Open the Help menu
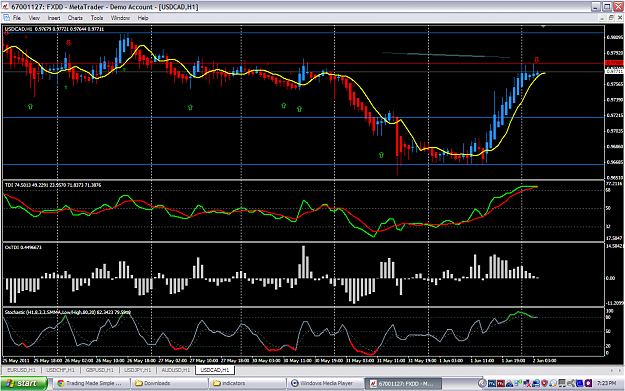Viewport: 625px width, 391px height. [143, 18]
